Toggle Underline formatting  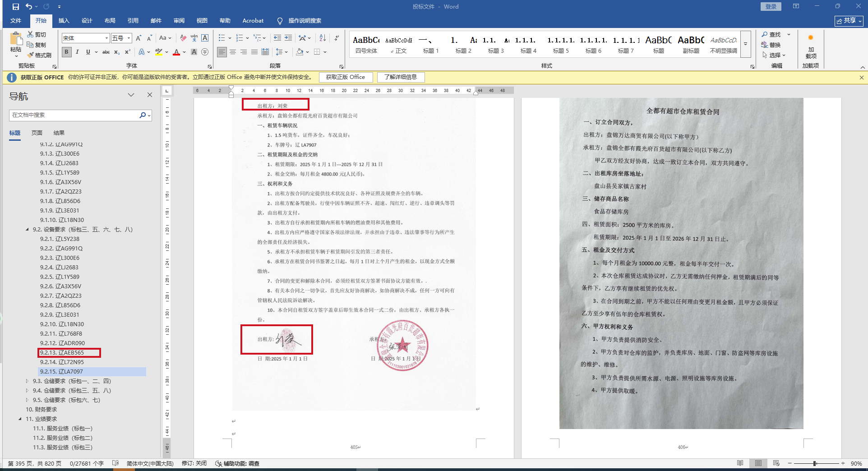click(88, 52)
